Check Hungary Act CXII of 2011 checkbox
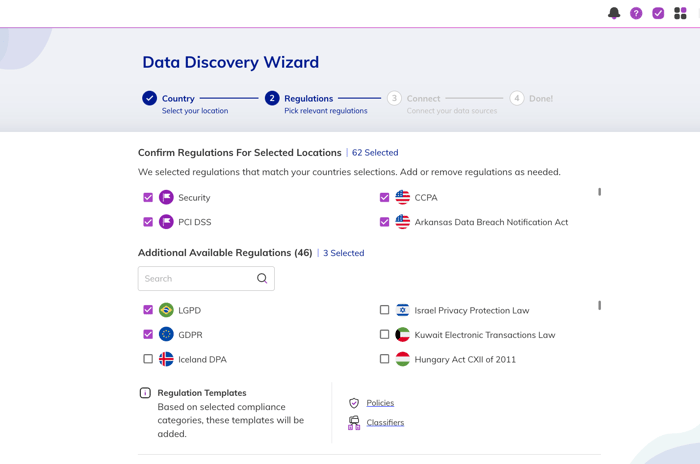Viewport: 700px width, 464px height. coord(384,359)
